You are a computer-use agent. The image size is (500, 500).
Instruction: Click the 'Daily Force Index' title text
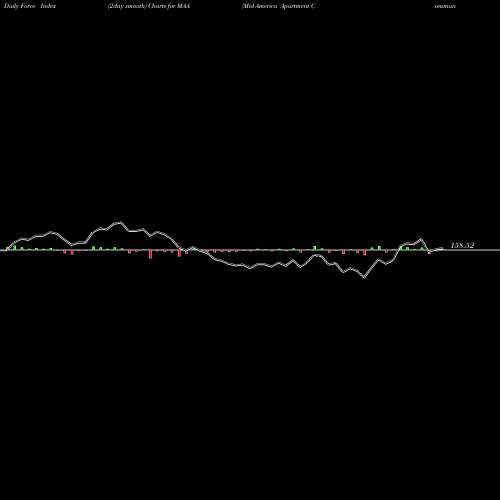click(x=30, y=6)
